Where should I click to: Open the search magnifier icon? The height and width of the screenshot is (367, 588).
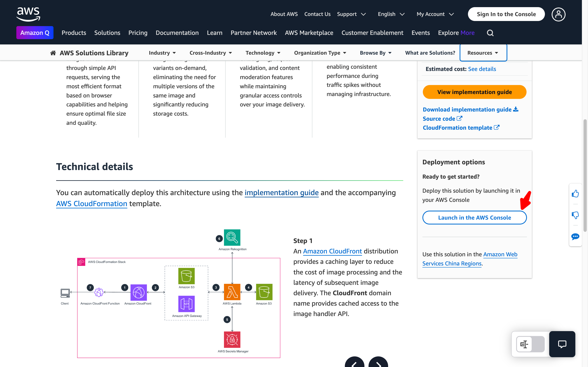490,33
